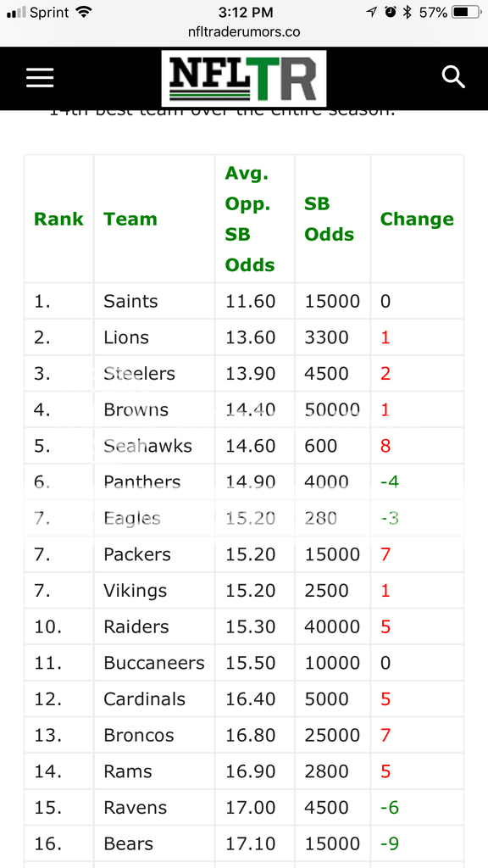Tap the battery indicator icon
488x868 pixels.
click(467, 12)
